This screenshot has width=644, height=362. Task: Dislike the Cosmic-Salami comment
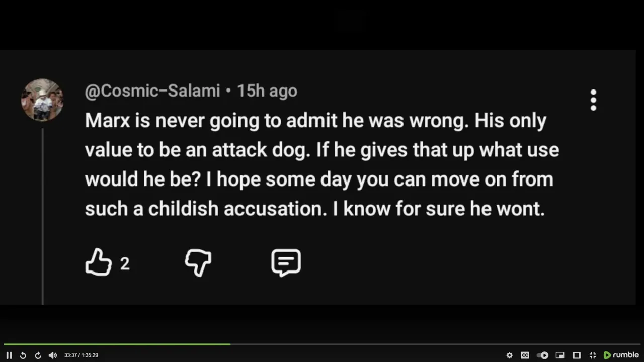tap(198, 262)
